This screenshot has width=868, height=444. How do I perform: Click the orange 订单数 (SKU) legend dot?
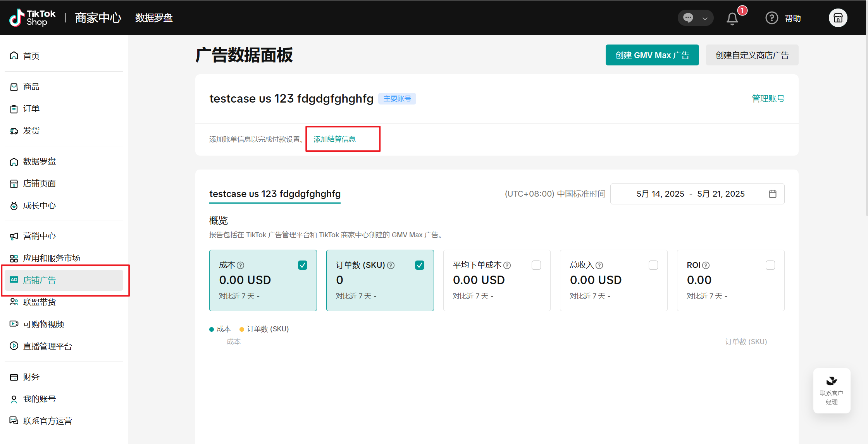click(x=242, y=329)
